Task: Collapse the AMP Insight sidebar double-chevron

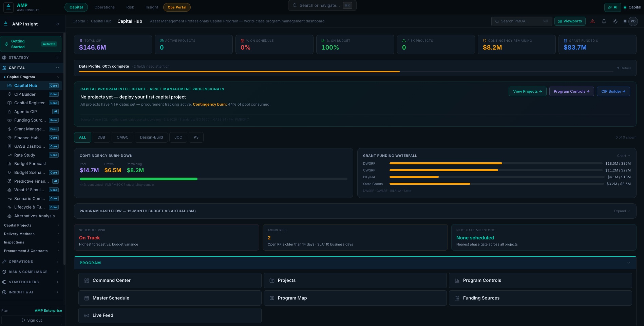Action: pos(58,24)
